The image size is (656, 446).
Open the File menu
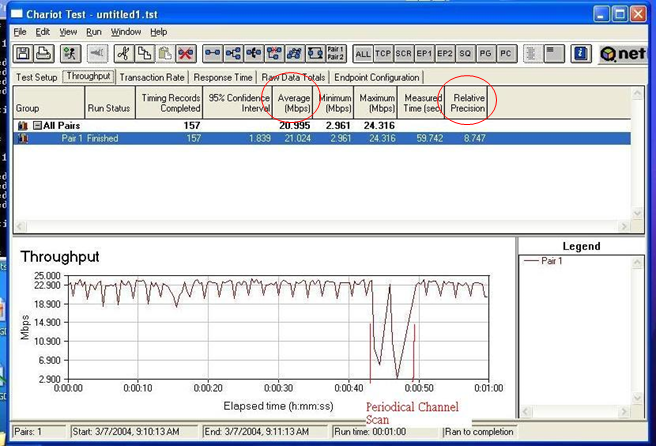[x=20, y=32]
